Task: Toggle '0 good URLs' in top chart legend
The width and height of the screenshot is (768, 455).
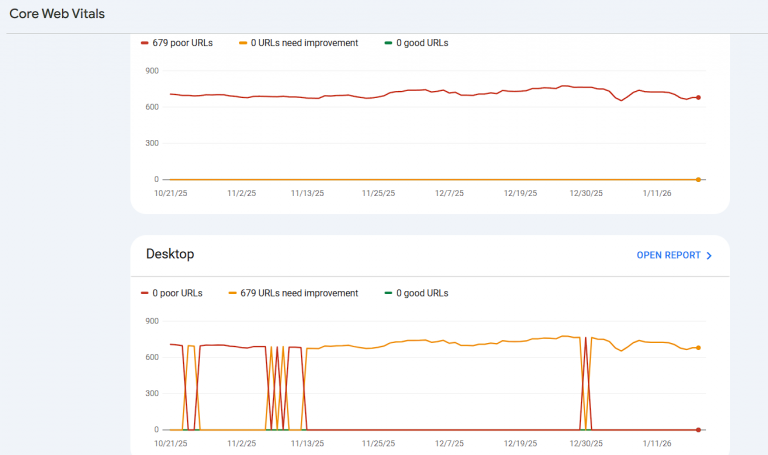Action: click(422, 43)
